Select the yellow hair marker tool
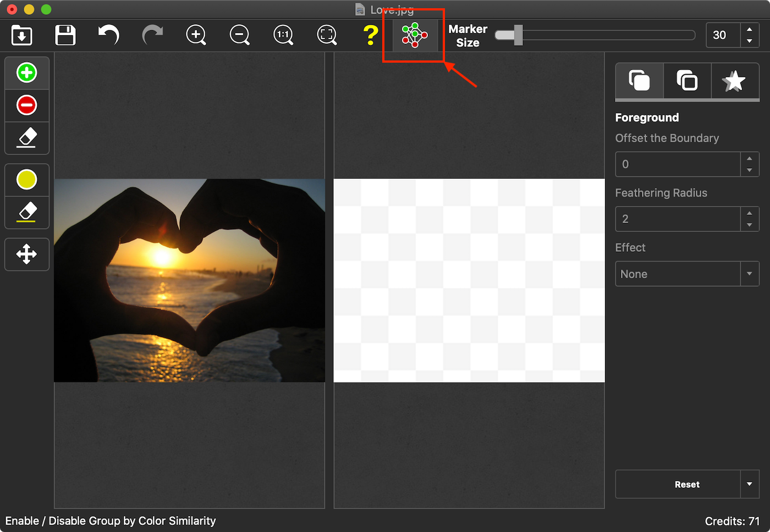 click(x=27, y=179)
